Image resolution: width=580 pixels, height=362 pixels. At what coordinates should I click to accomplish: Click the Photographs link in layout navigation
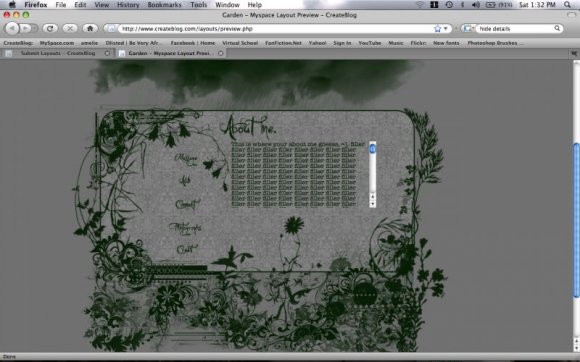click(x=185, y=227)
